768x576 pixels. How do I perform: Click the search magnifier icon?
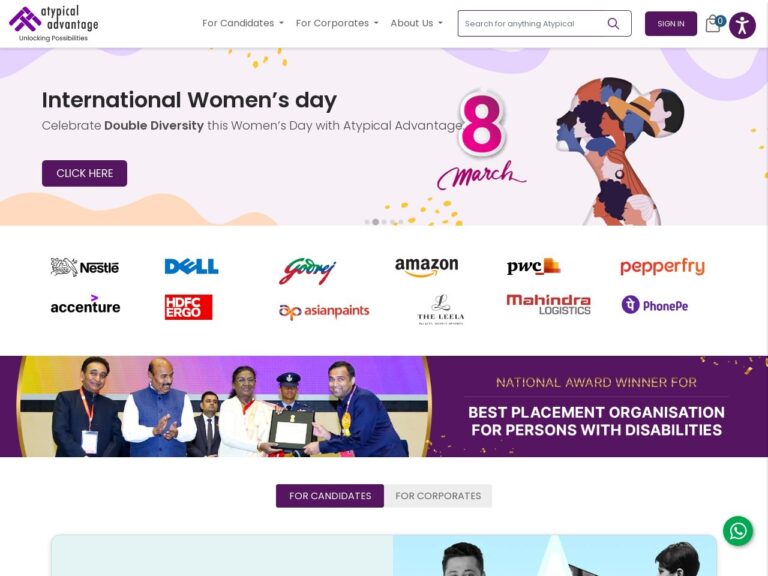click(613, 24)
